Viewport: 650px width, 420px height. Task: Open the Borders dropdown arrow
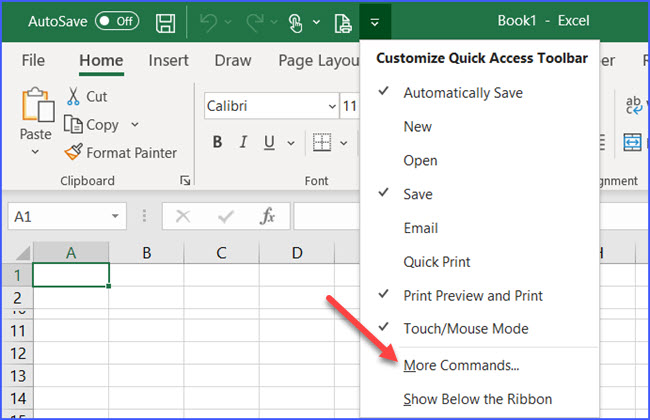coord(344,143)
